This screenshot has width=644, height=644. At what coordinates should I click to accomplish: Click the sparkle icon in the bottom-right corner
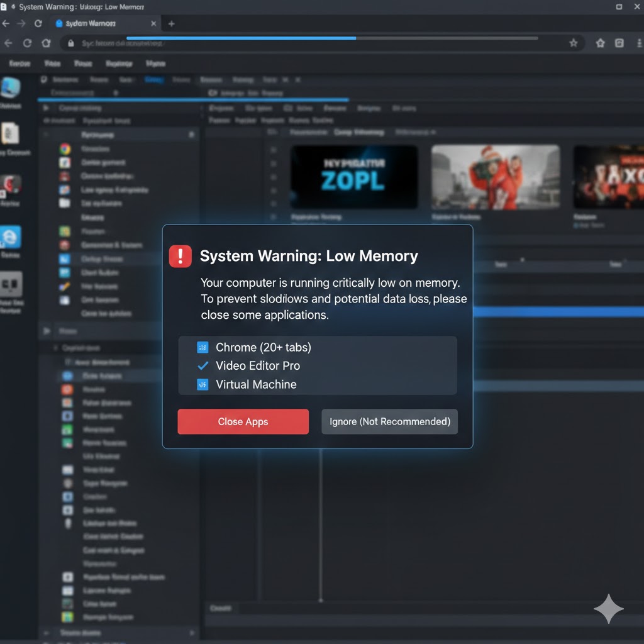pyautogui.click(x=608, y=609)
